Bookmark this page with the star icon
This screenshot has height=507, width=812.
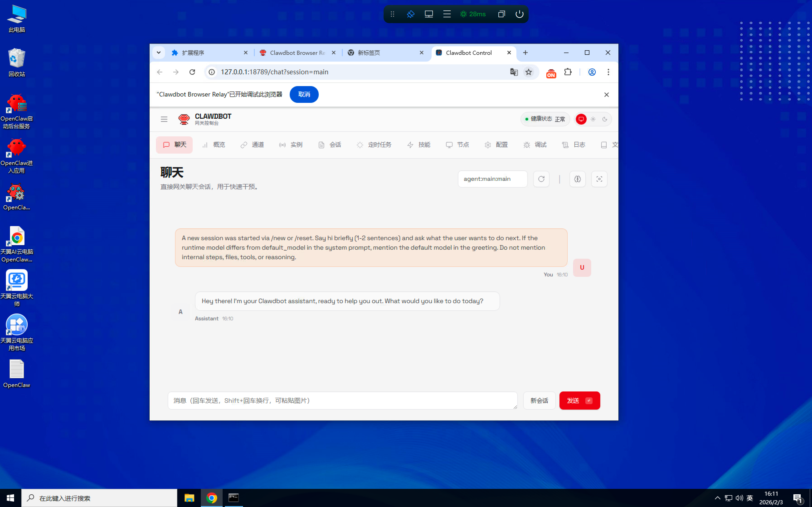pyautogui.click(x=528, y=72)
